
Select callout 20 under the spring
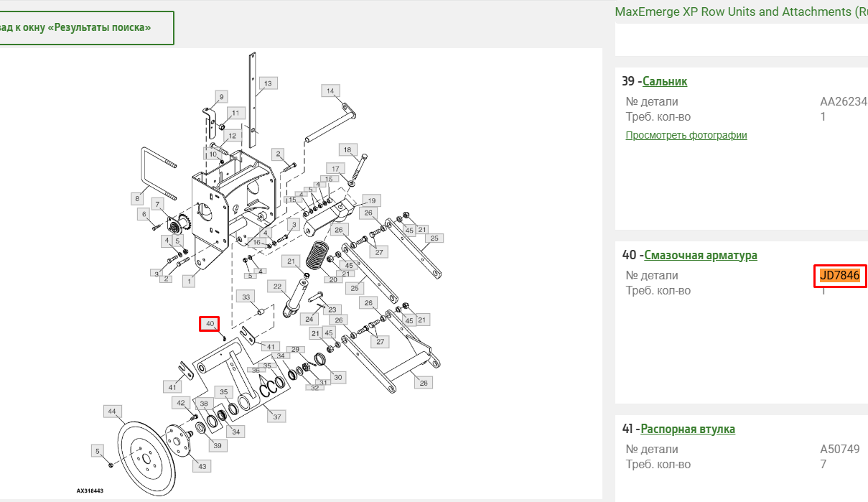[x=333, y=279]
